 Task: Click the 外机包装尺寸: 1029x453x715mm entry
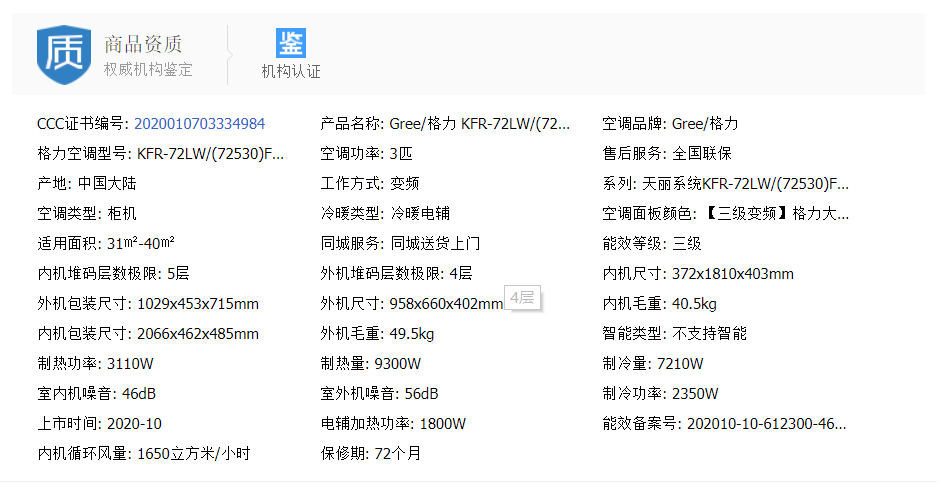click(x=148, y=303)
